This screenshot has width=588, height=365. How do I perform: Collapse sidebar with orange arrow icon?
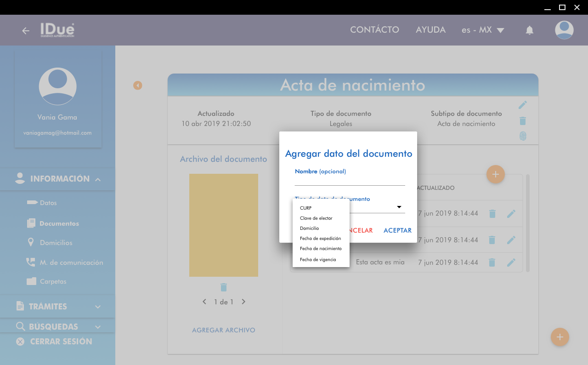(138, 86)
